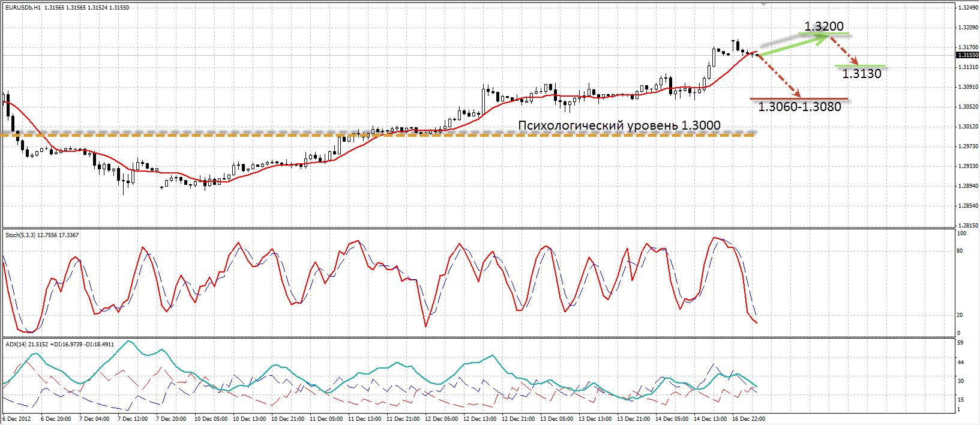Click the '10 Dec 13:00' time axis label
980x425 pixels.
point(249,419)
